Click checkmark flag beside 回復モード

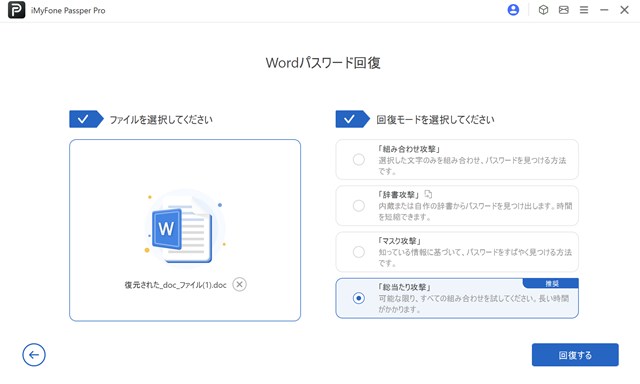[x=352, y=119]
